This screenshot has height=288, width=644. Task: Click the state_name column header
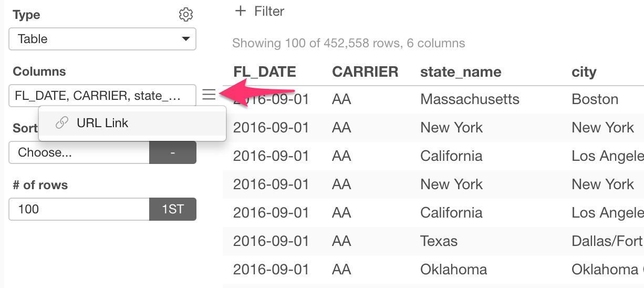[x=461, y=72]
